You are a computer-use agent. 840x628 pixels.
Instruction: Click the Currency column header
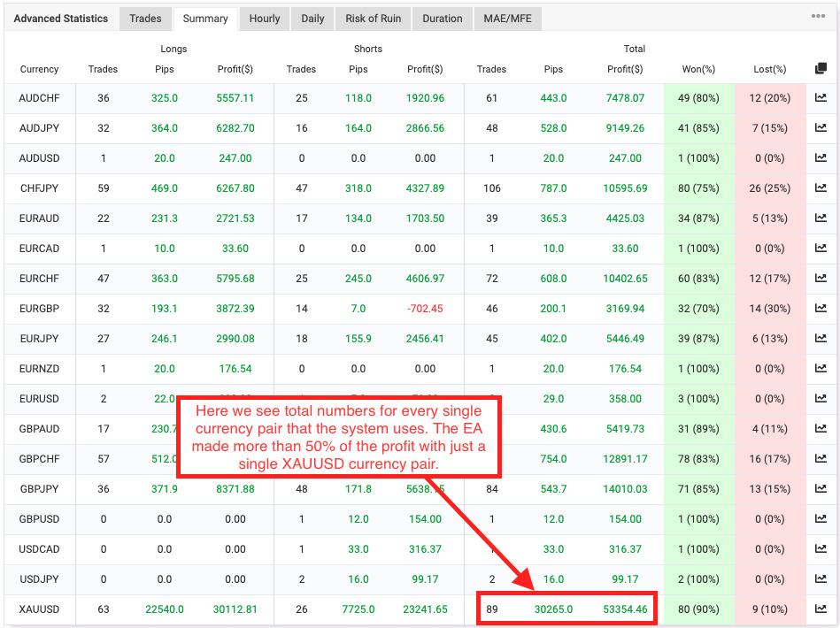pos(39,69)
